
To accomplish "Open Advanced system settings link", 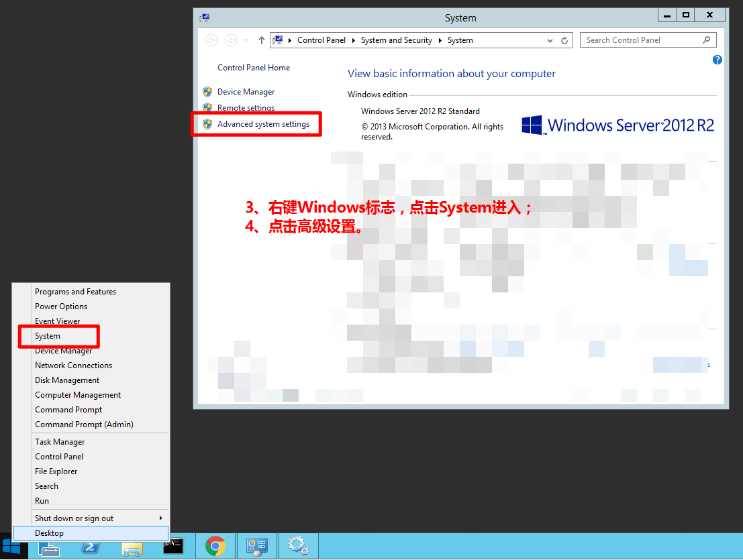I will 264,124.
